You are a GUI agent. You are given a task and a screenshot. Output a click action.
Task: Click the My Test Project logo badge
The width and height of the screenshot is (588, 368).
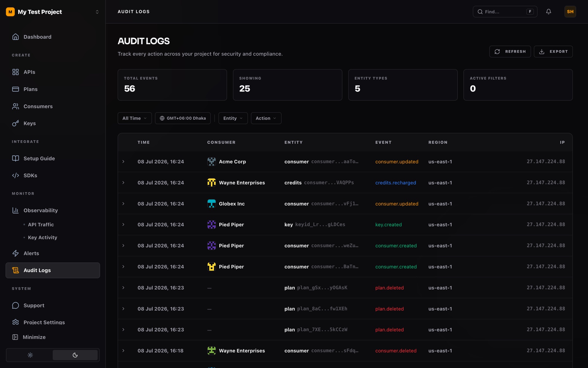coord(10,12)
